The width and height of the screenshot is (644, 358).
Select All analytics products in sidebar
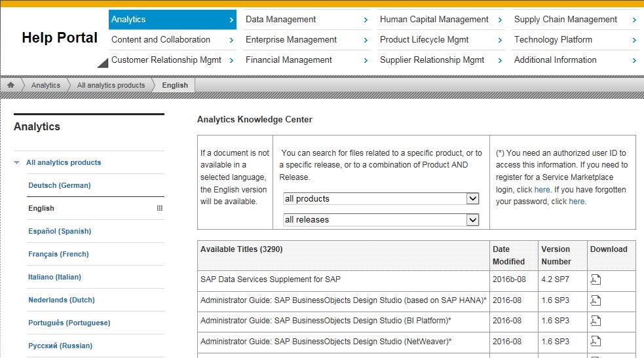[x=64, y=162]
